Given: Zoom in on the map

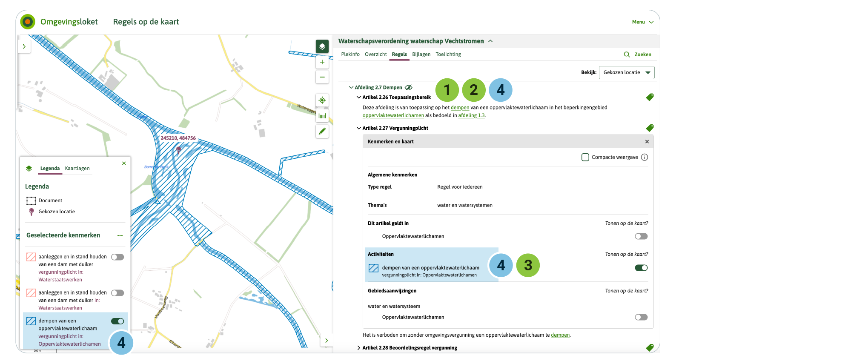Looking at the screenshot, I should click(322, 62).
